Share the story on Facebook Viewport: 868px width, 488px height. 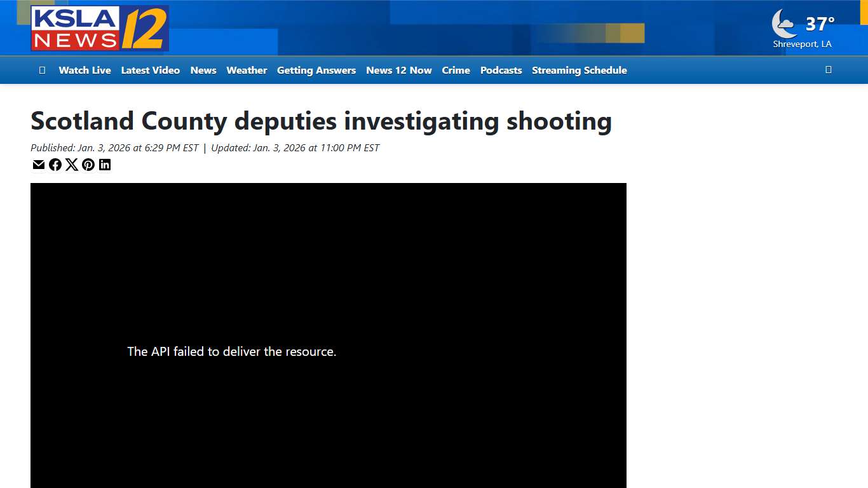55,165
